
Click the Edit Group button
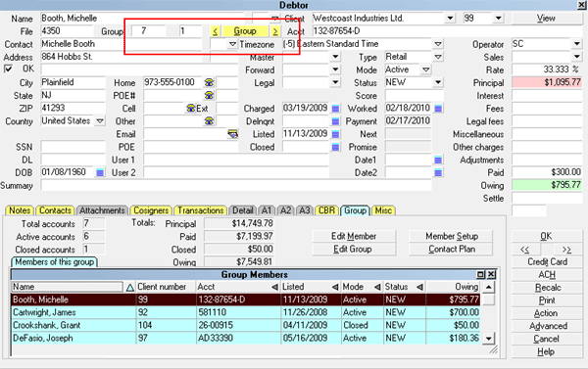click(x=354, y=250)
